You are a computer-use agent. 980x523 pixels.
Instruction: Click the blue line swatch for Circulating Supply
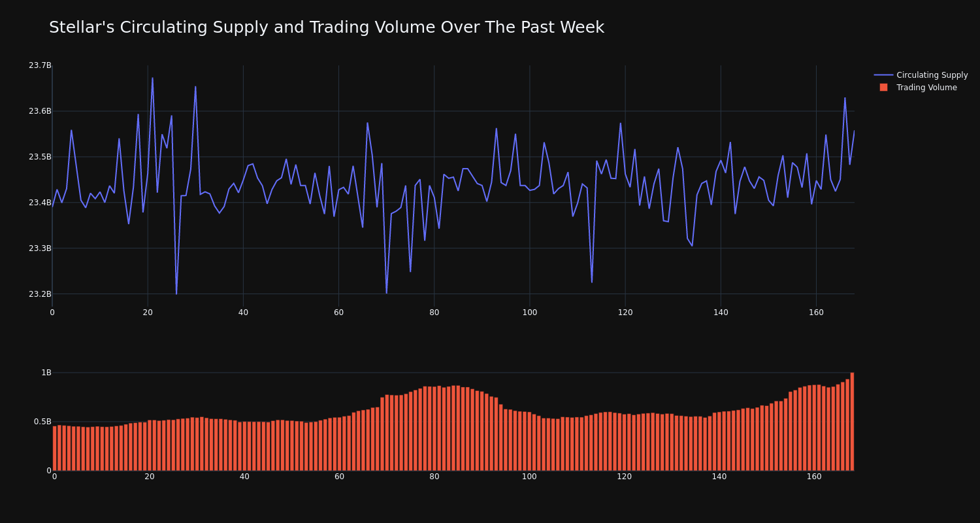883,75
